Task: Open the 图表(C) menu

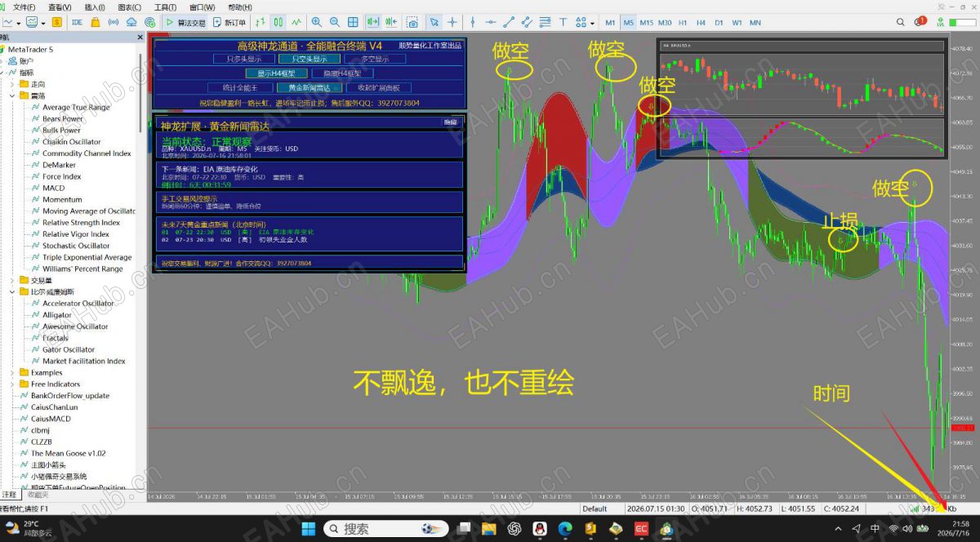Action: pos(130,7)
